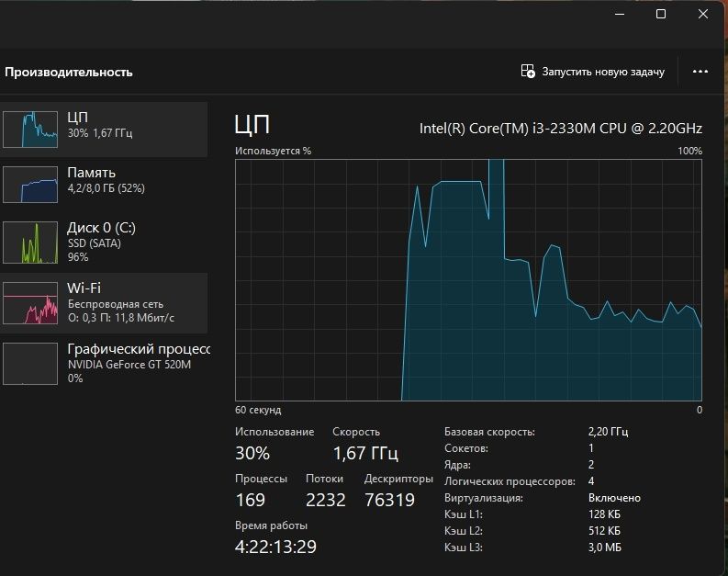The height and width of the screenshot is (576, 728).
Task: Click 'О: 0,3 П: 11,8 Мбит/с' throughput text
Action: [x=121, y=318]
